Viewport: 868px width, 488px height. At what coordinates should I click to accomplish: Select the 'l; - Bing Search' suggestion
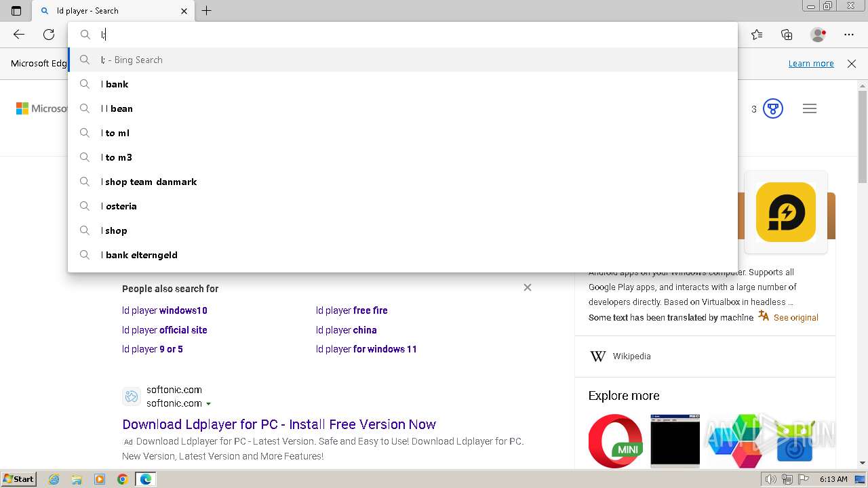[403, 60]
